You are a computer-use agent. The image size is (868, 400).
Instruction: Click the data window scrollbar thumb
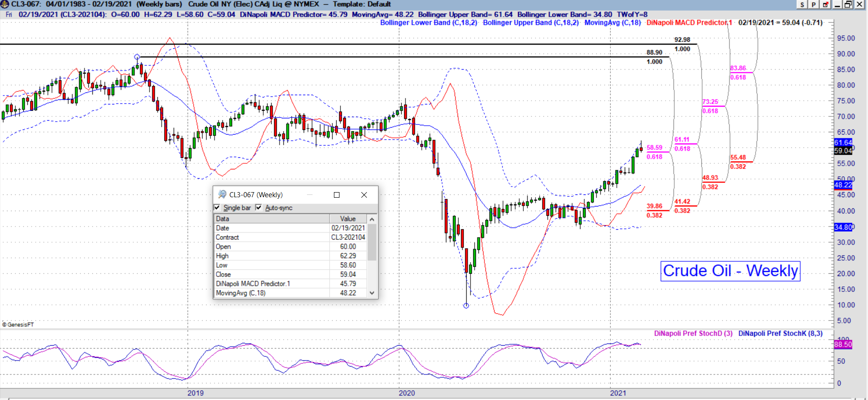coord(372,242)
